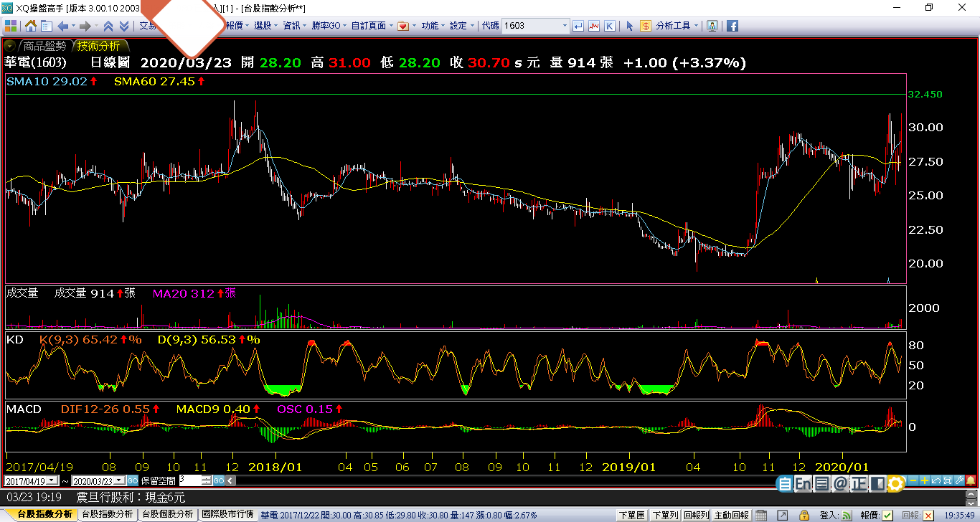Click the Facebook share icon

pos(732,26)
